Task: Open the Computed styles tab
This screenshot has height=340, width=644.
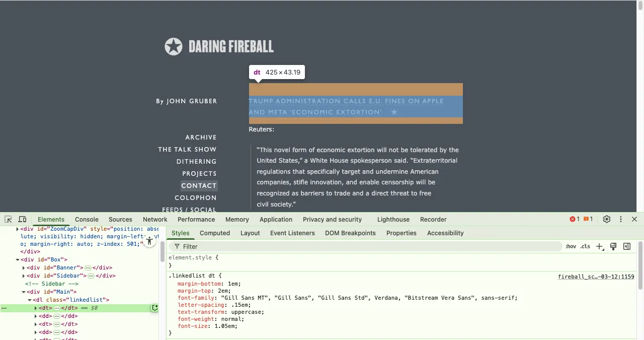Action: [214, 233]
